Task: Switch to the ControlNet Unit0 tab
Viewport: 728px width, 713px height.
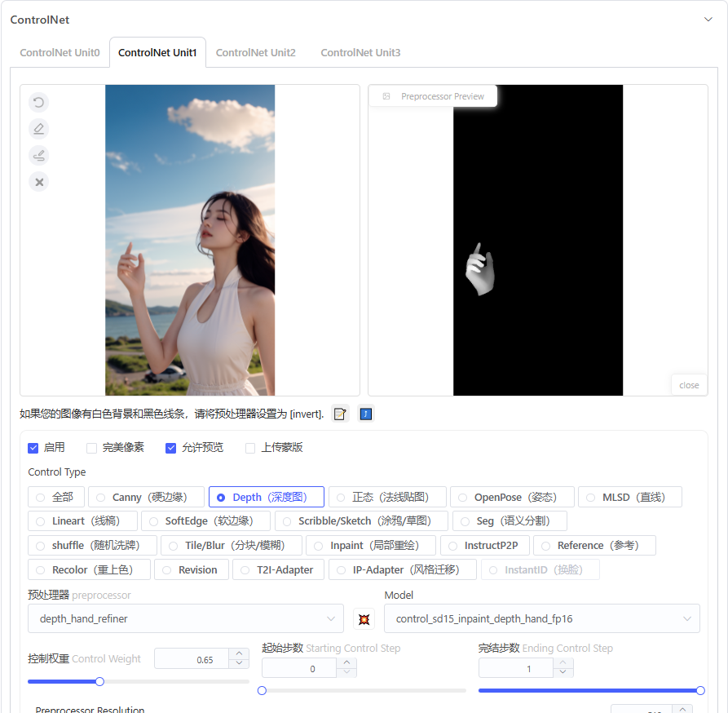Action: 60,52
